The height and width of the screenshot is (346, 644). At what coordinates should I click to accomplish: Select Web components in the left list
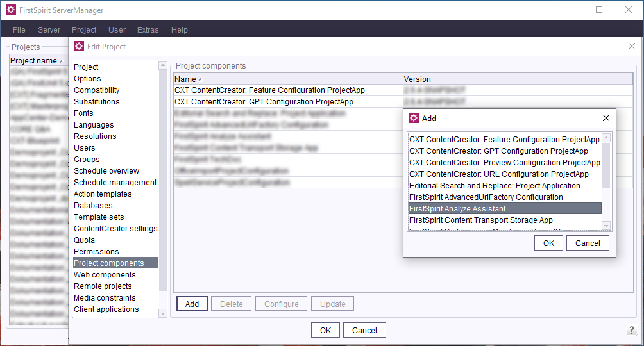tap(105, 275)
